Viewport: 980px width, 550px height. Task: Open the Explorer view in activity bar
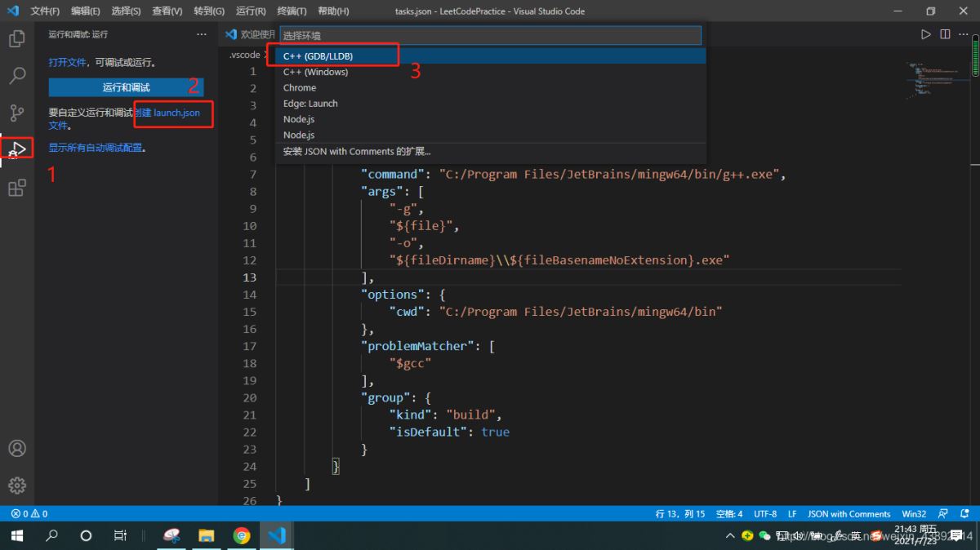[x=16, y=38]
